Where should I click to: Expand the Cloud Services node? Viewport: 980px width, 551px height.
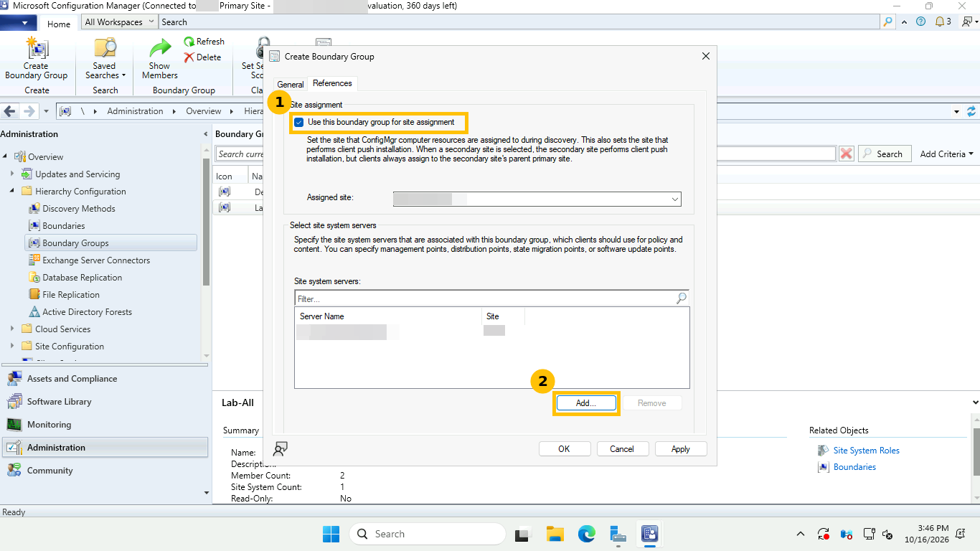(12, 329)
